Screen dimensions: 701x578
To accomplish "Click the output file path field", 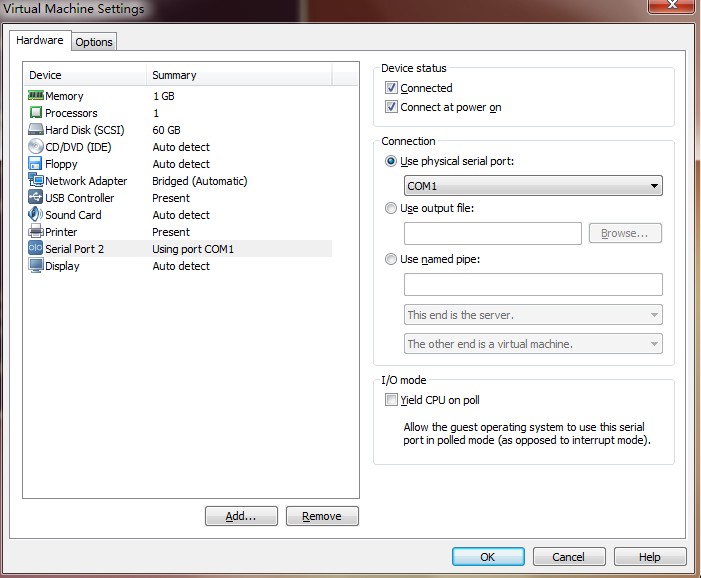I will coord(493,233).
